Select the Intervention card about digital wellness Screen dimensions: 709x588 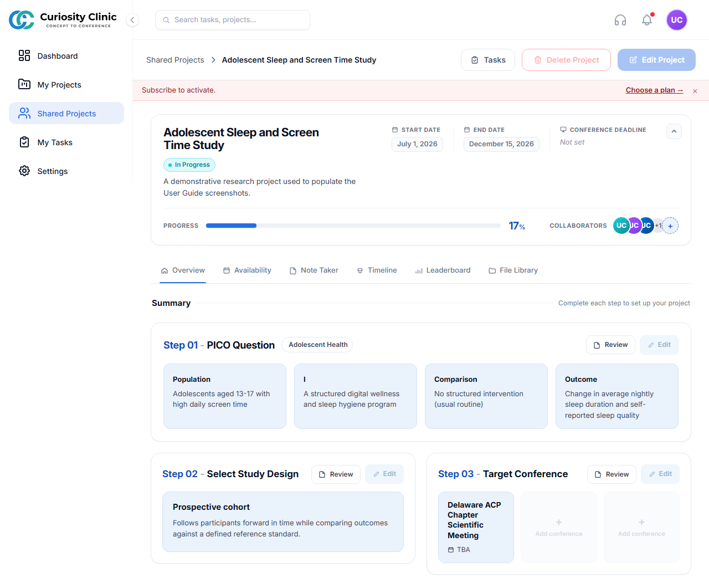tap(356, 396)
